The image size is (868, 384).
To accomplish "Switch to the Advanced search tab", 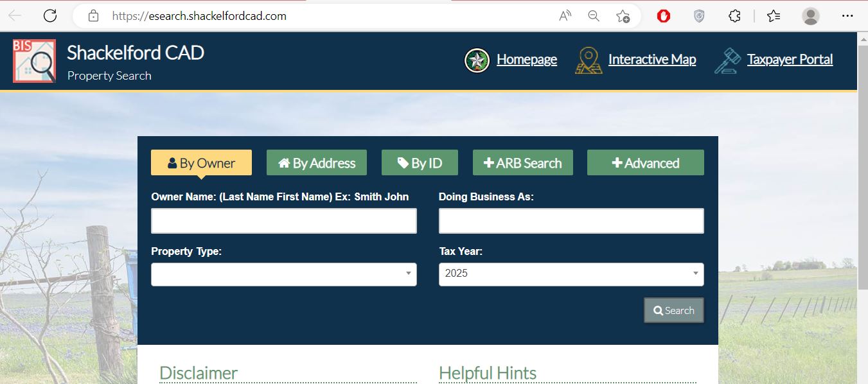I will [645, 163].
